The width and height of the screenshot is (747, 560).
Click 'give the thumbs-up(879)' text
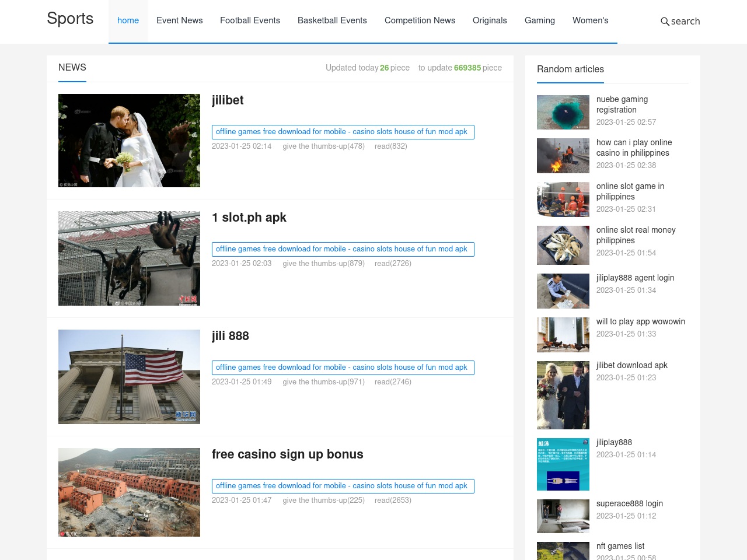coord(324,264)
